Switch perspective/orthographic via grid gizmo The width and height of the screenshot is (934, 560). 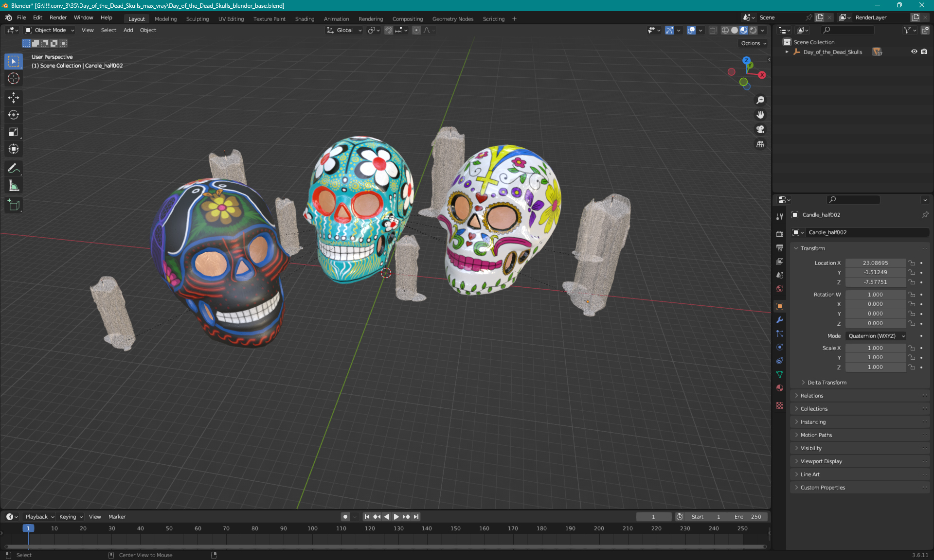pyautogui.click(x=760, y=144)
